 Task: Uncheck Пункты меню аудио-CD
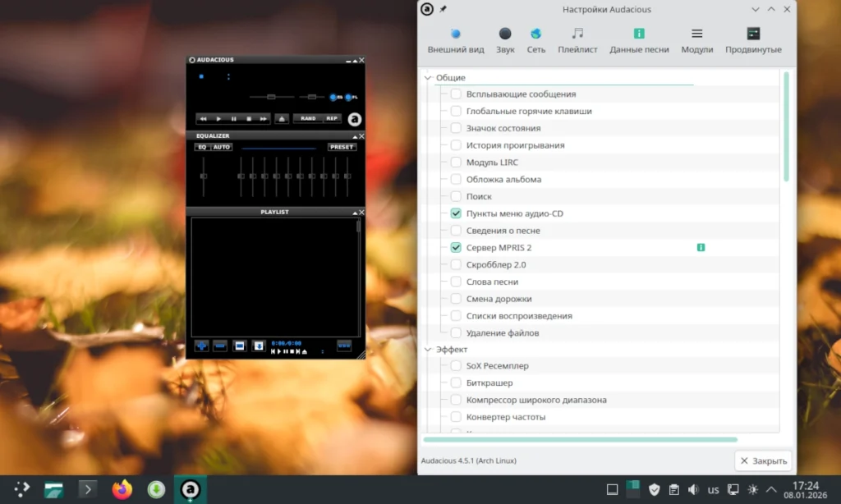pyautogui.click(x=456, y=213)
